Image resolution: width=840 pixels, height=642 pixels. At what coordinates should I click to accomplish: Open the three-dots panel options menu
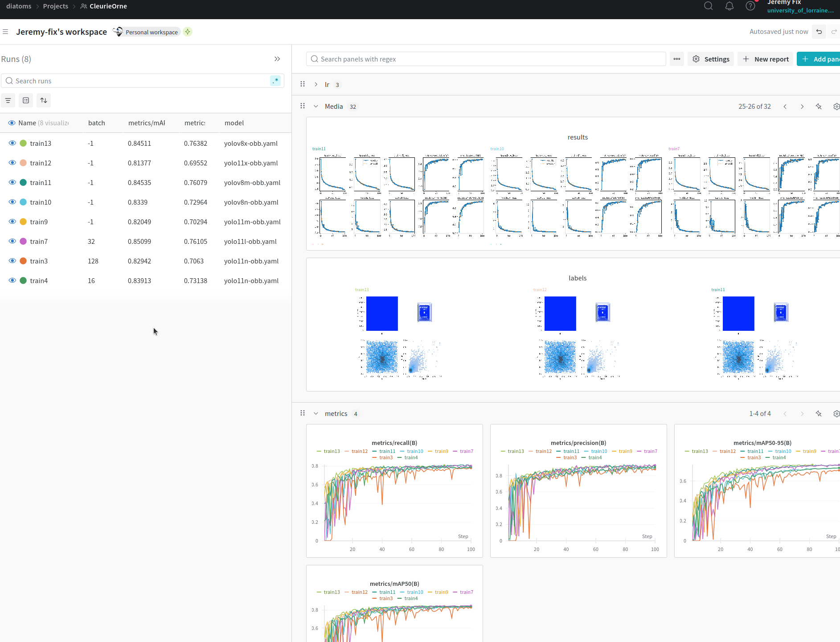coord(677,59)
